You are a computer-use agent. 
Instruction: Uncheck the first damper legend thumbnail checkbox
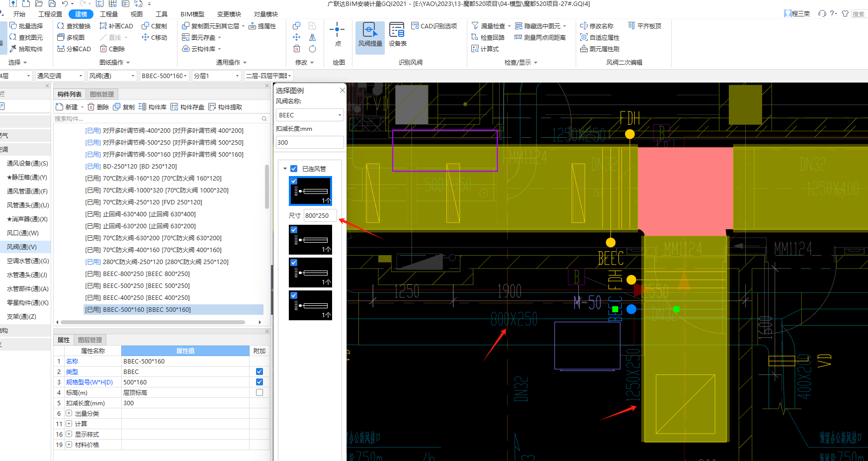tap(294, 181)
